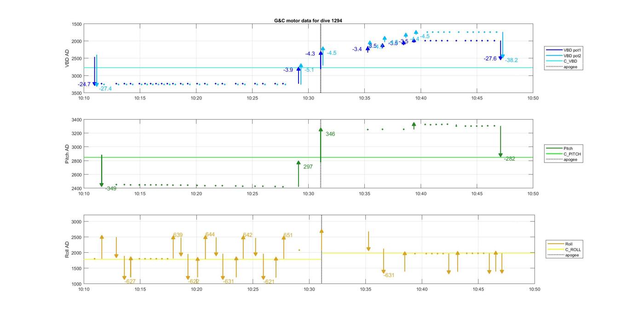Select the C_VBD legend entry
Screen dimensions: 644x319
pyautogui.click(x=570, y=61)
